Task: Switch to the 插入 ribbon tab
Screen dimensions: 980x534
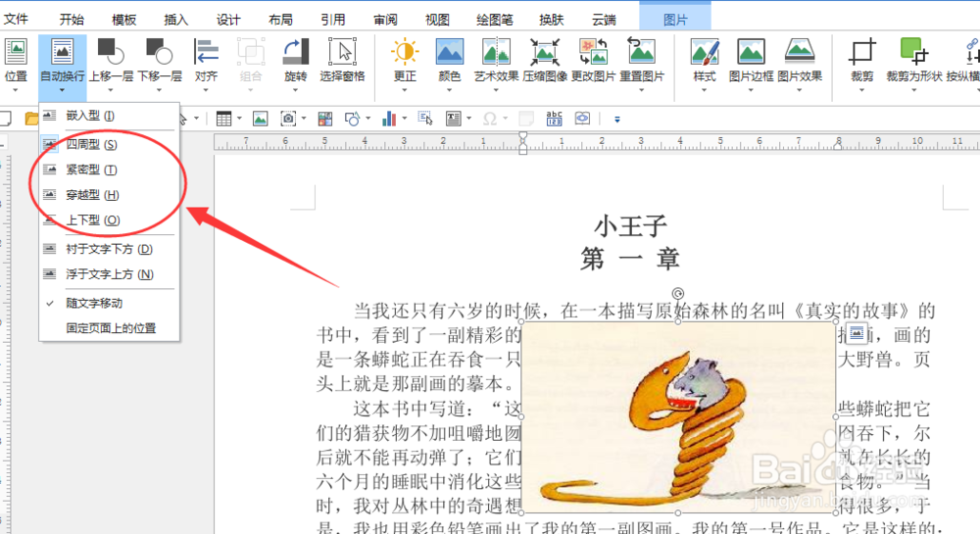Action: click(x=175, y=20)
